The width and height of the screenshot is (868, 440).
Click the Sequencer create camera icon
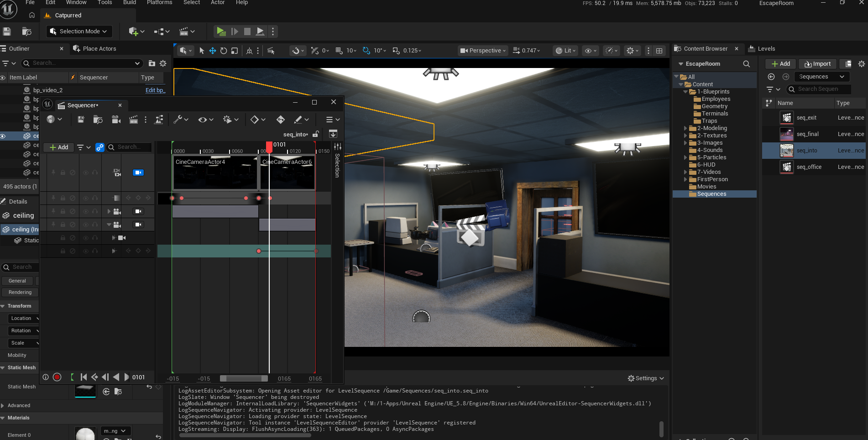point(116,120)
